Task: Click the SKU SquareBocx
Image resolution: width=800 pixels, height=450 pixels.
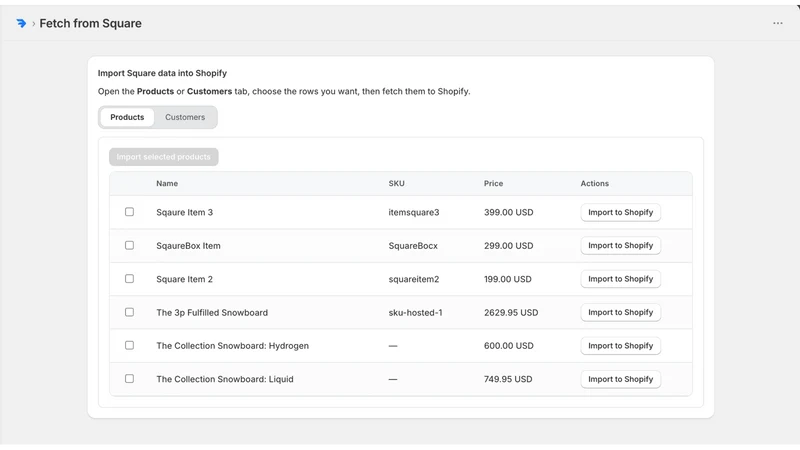Action: click(x=413, y=245)
